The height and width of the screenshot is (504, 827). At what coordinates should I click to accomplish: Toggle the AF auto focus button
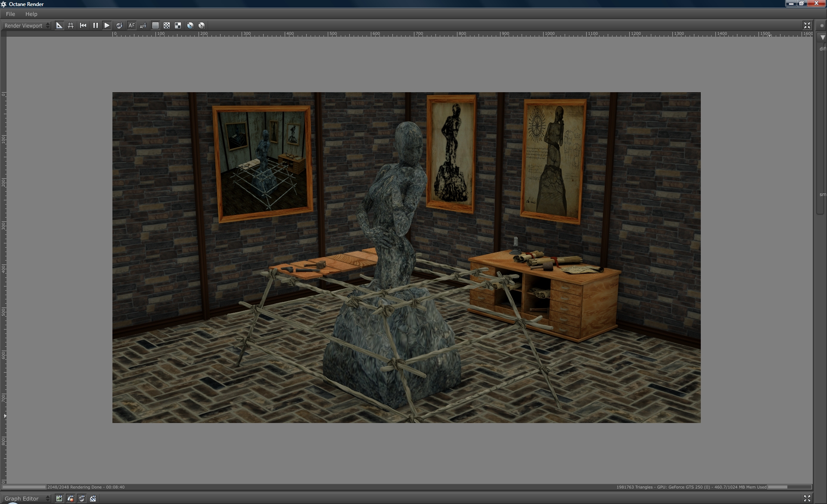click(x=131, y=25)
